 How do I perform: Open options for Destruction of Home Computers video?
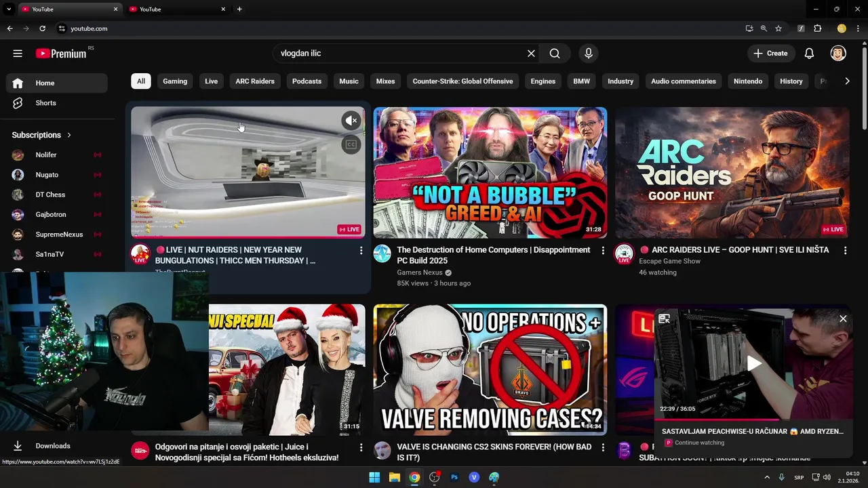[603, 251]
